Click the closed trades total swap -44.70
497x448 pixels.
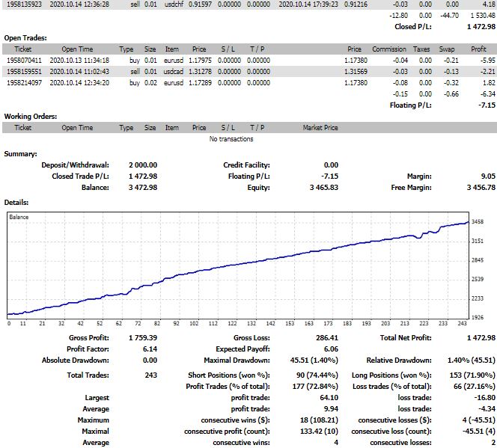coord(449,16)
